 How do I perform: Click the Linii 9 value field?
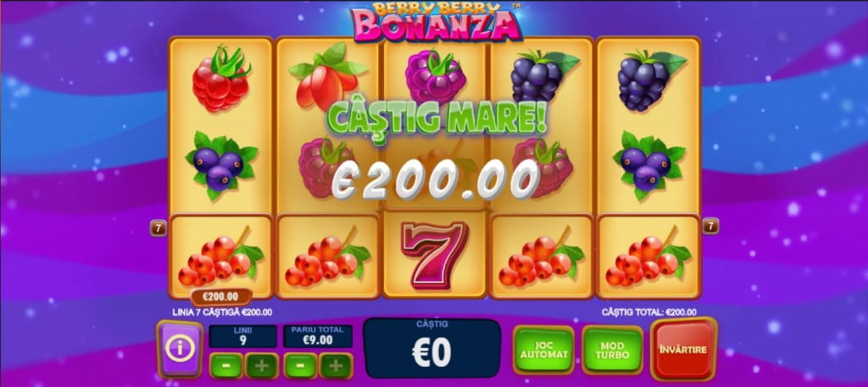click(243, 336)
